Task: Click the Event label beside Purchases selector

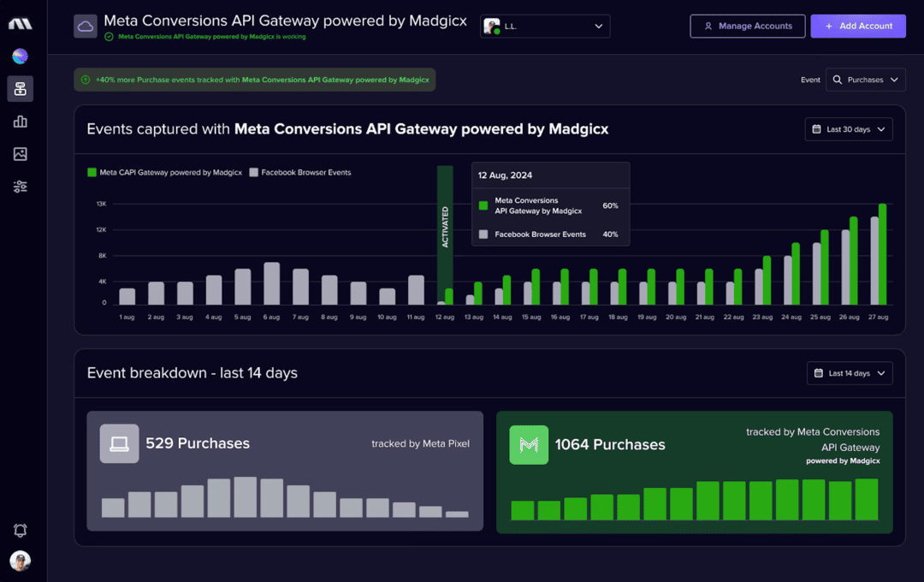Action: 810,80
